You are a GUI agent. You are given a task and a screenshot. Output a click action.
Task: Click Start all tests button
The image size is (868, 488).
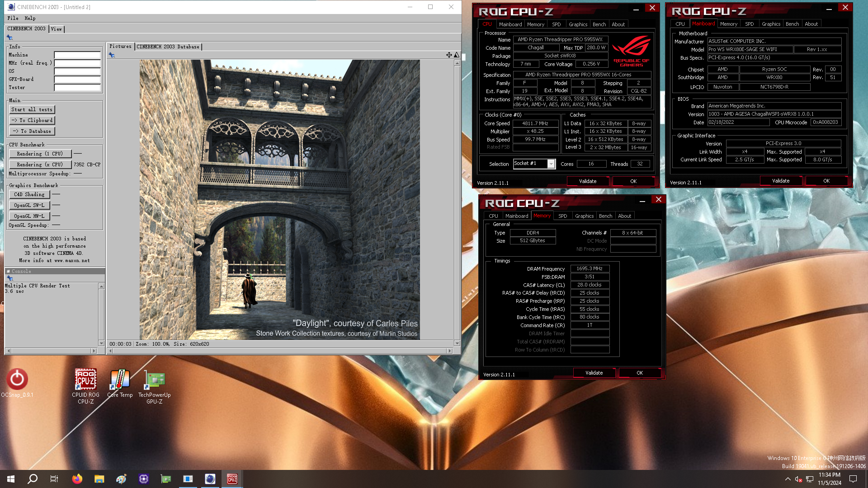pos(32,109)
